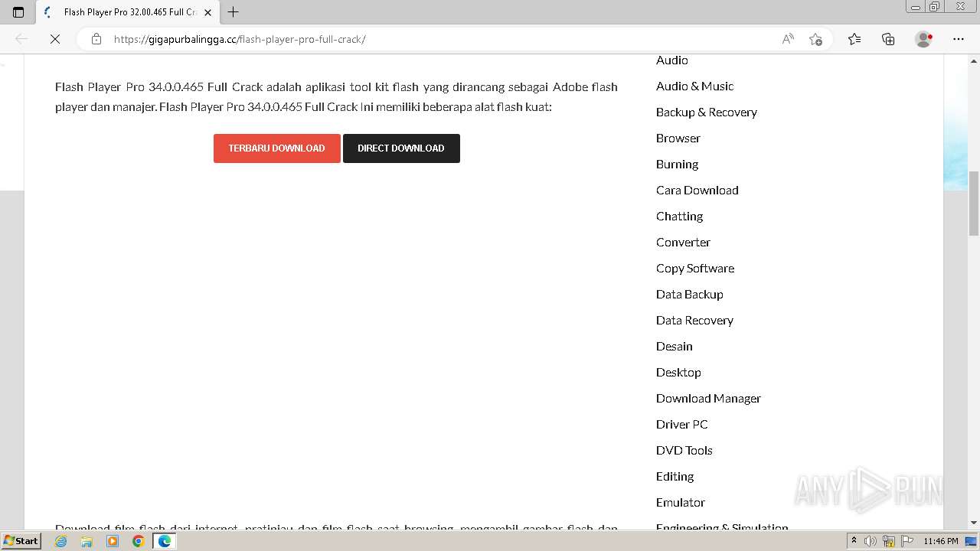Screen dimensions: 980x551
Task: Open the Browser category
Action: (x=678, y=139)
